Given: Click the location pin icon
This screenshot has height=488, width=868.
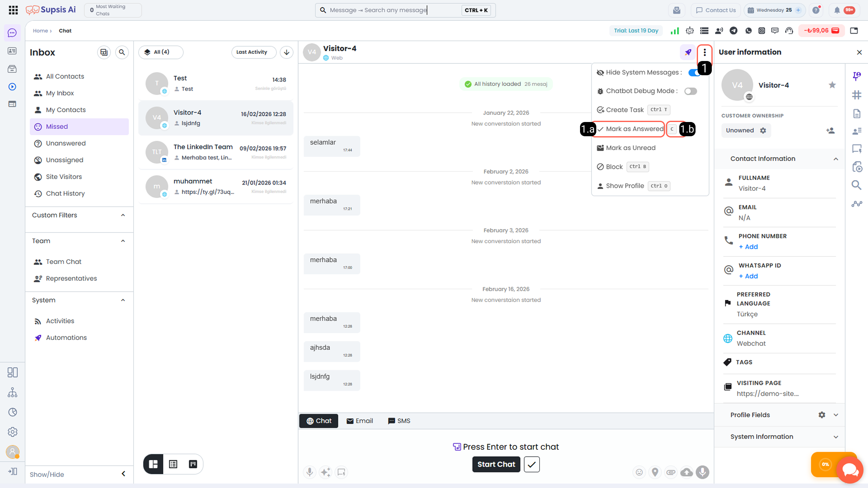Looking at the screenshot, I should point(655,472).
